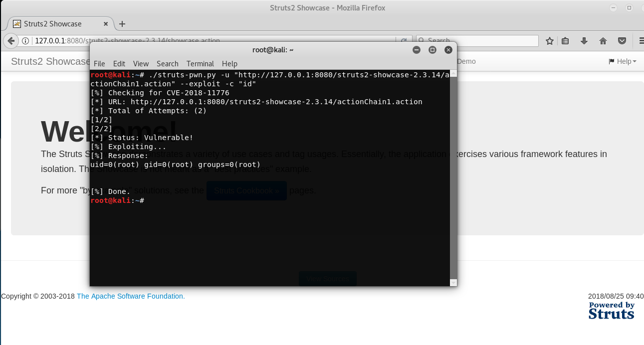Maximize the root@kali terminal window
Screen dimensions: 644x345
(x=432, y=50)
